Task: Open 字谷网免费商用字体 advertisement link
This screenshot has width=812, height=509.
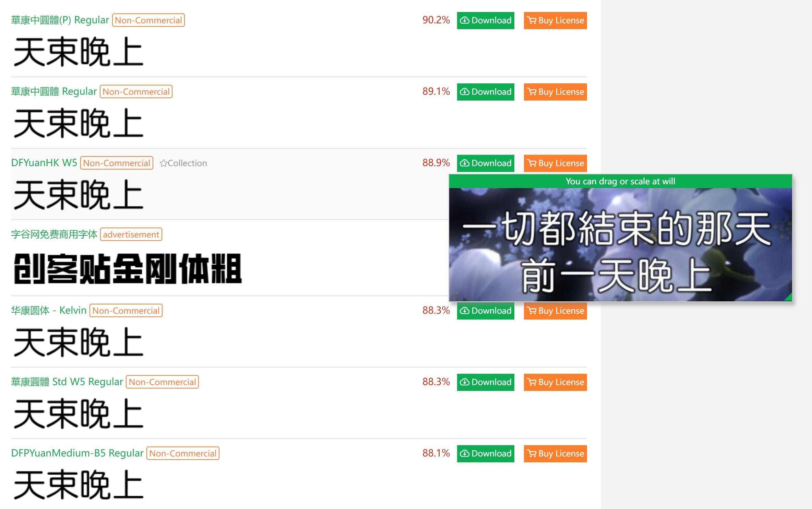Action: (x=54, y=234)
